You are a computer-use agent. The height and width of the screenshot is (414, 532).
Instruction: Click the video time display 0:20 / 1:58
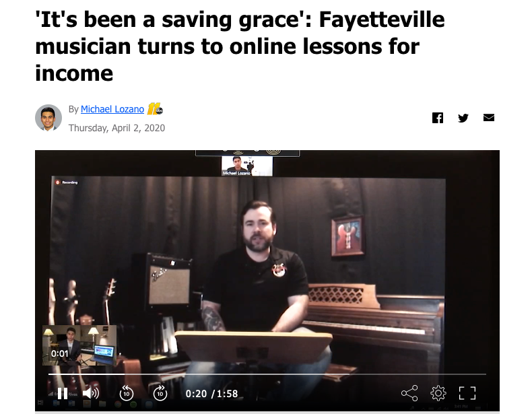coord(211,394)
